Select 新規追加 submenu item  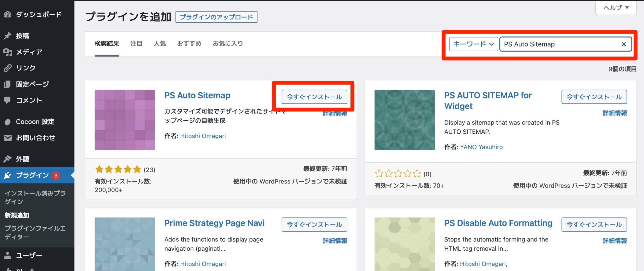pyautogui.click(x=17, y=215)
